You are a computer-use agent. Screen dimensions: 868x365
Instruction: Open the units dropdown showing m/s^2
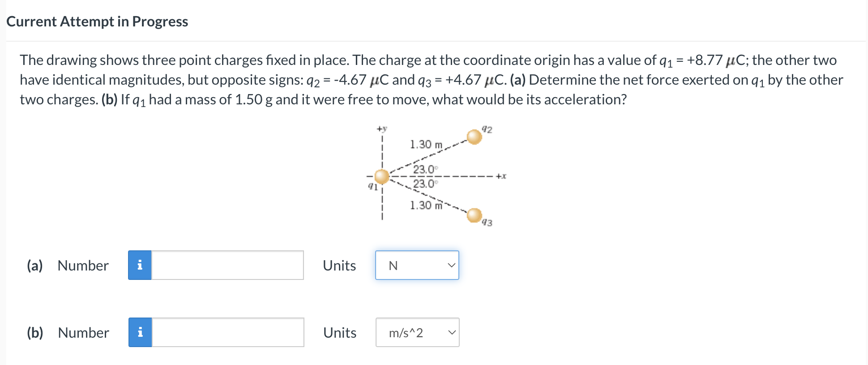[x=417, y=332]
